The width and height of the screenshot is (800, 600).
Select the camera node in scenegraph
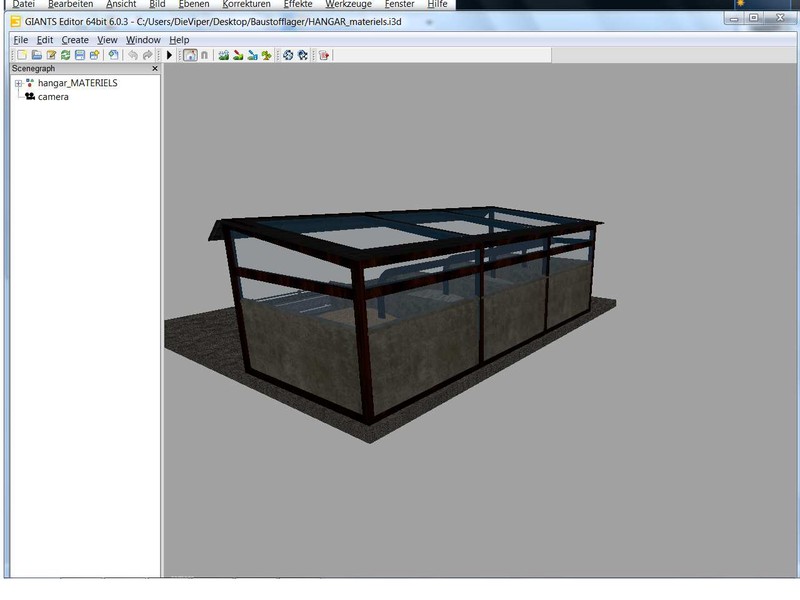click(53, 97)
